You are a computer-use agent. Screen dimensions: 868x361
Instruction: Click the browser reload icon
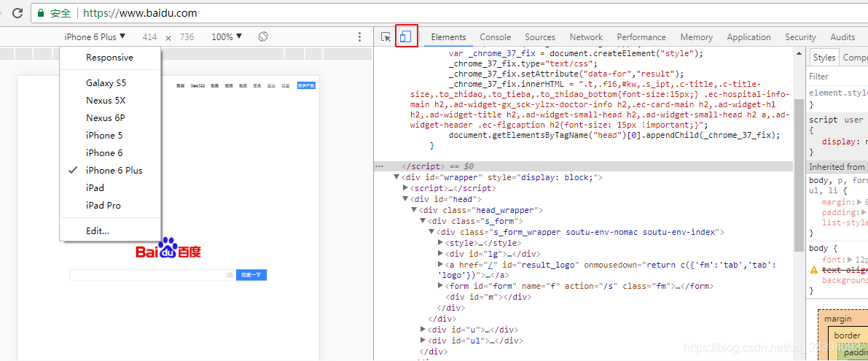[17, 12]
